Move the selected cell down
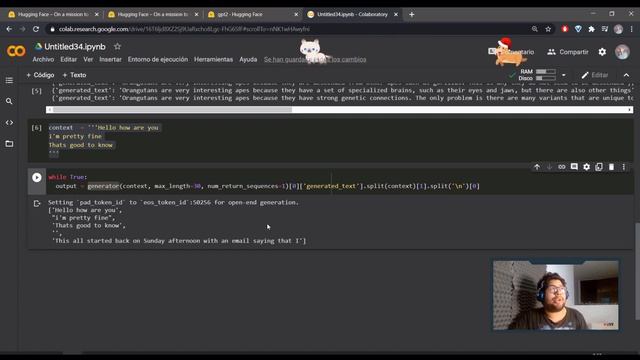 pos(549,167)
